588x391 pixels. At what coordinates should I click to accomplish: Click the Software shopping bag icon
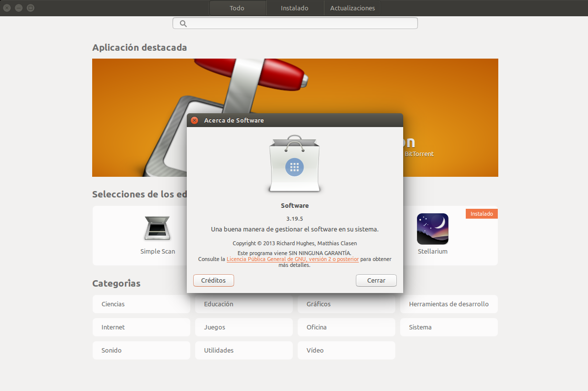point(295,164)
